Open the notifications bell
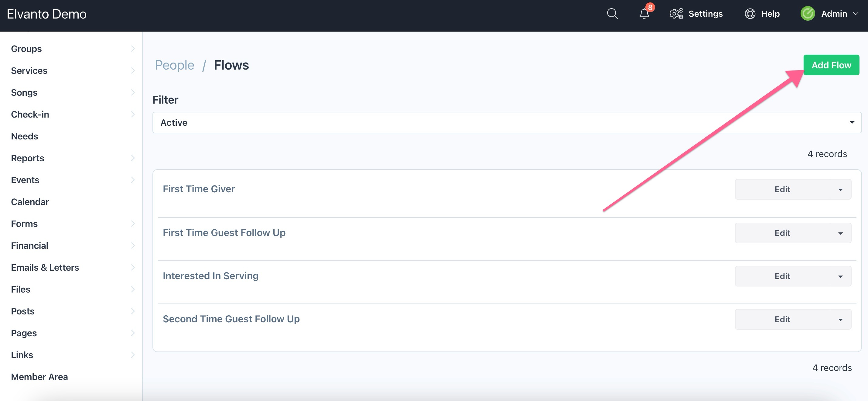The height and width of the screenshot is (401, 868). 644,14
